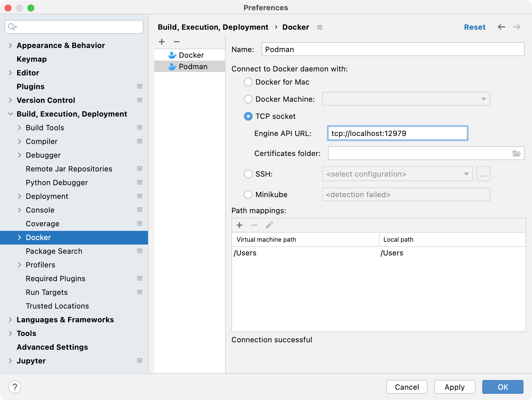Enable the SSH connection option
The width and height of the screenshot is (532, 400).
point(248,174)
